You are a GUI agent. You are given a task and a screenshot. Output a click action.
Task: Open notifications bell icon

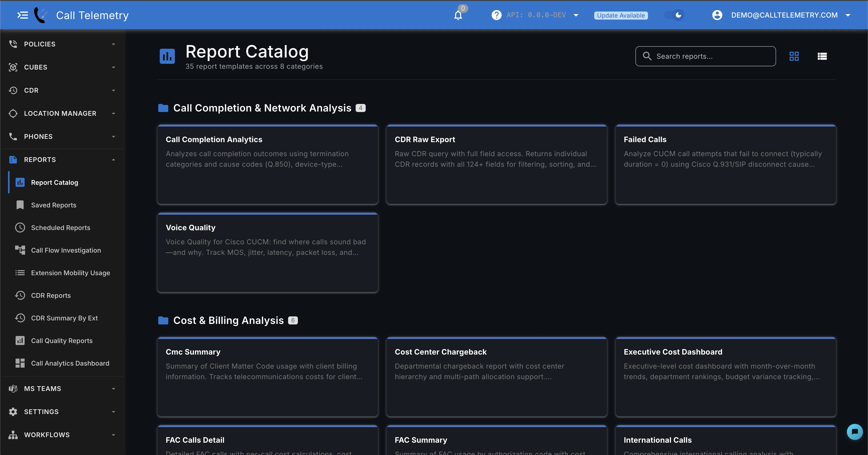pos(458,15)
